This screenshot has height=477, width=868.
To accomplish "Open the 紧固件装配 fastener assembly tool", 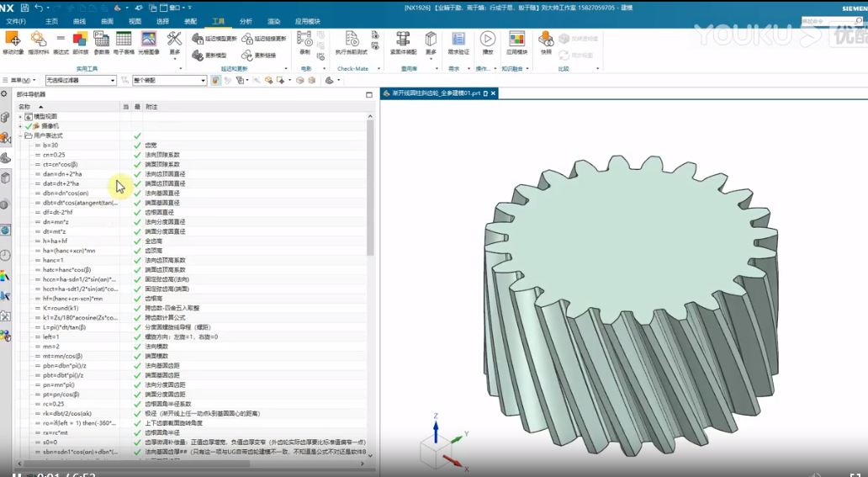I will point(403,40).
